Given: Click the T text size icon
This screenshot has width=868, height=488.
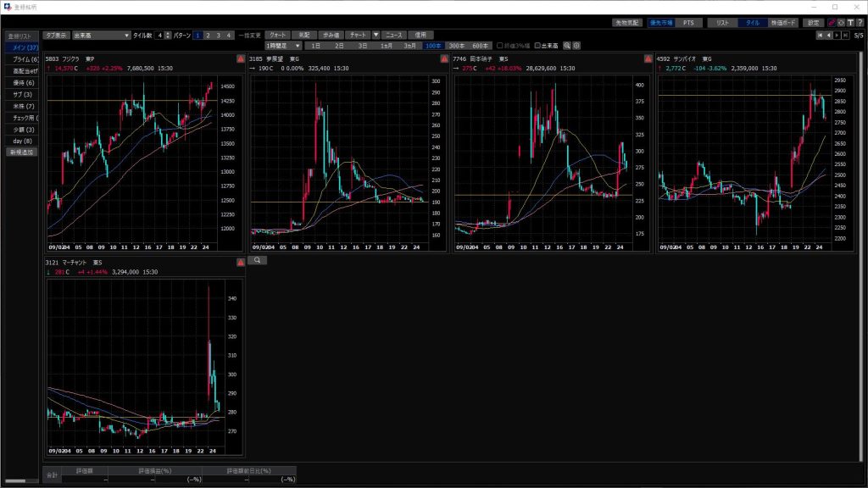Looking at the screenshot, I should 850,23.
